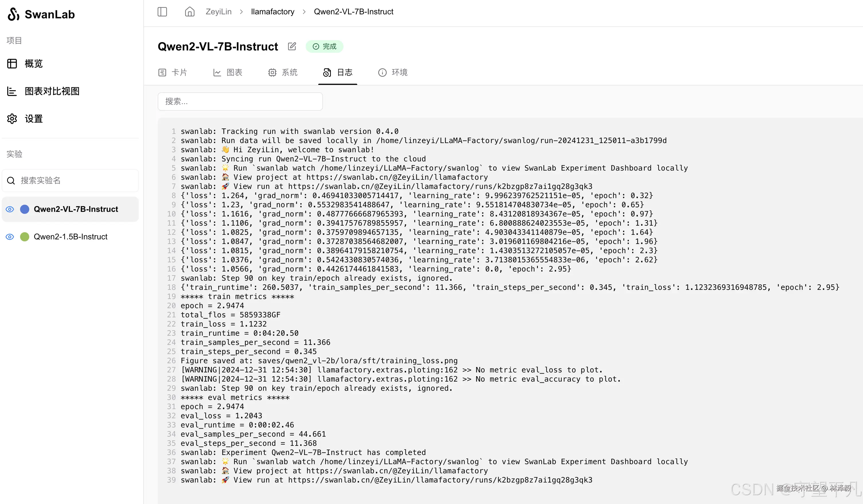Open 设置 settings in sidebar
Viewport: 863px width, 504px height.
click(33, 119)
